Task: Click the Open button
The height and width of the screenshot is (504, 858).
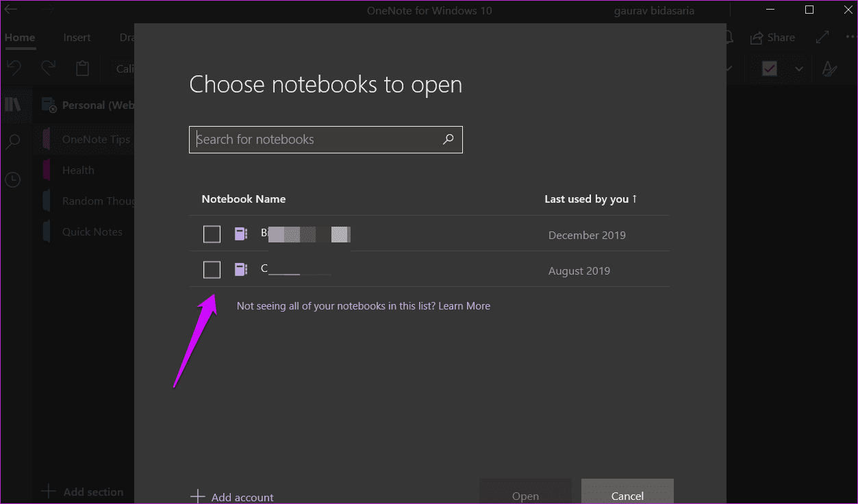Action: click(x=525, y=492)
